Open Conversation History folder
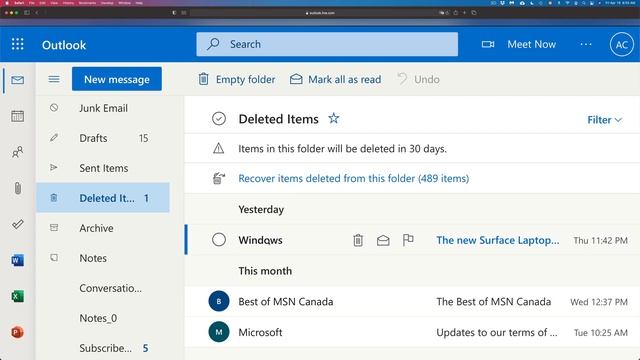Image resolution: width=640 pixels, height=360 pixels. tap(103, 288)
